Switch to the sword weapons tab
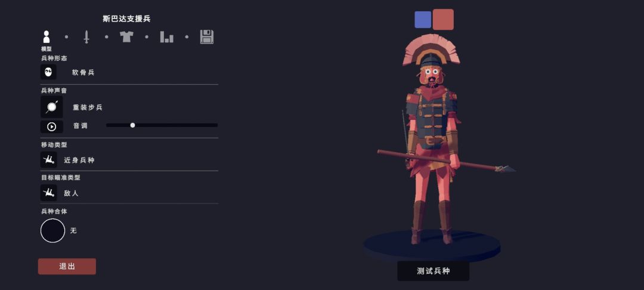This screenshot has height=290, width=644. (x=86, y=36)
